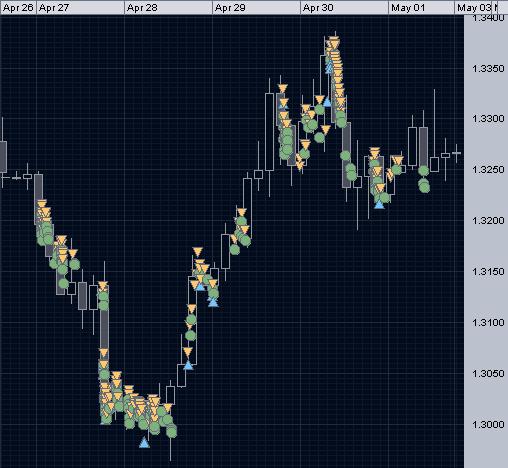This screenshot has width=508, height=468.
Task: Click the May 03 date header
Action: [473, 8]
